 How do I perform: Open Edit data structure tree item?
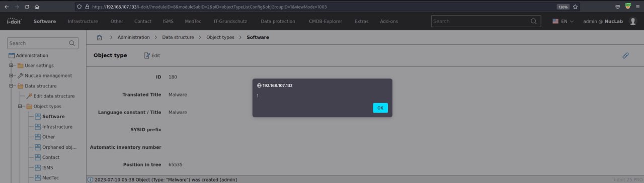[54, 96]
